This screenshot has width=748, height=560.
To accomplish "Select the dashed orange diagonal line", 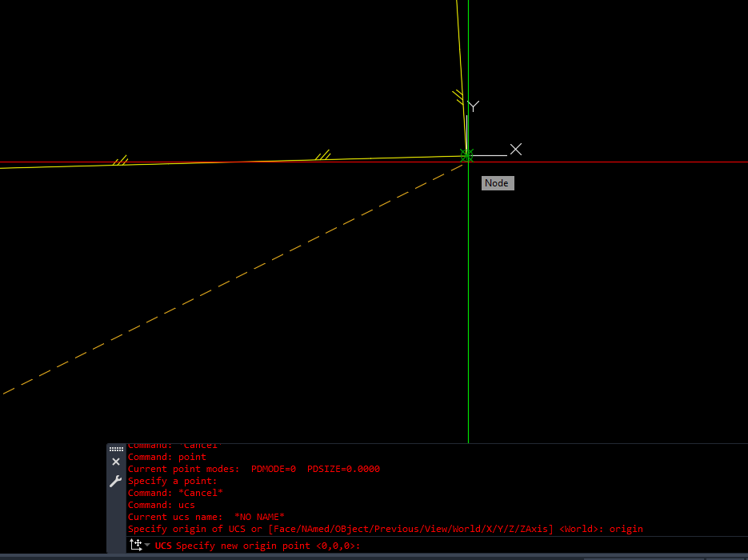I will (x=233, y=278).
